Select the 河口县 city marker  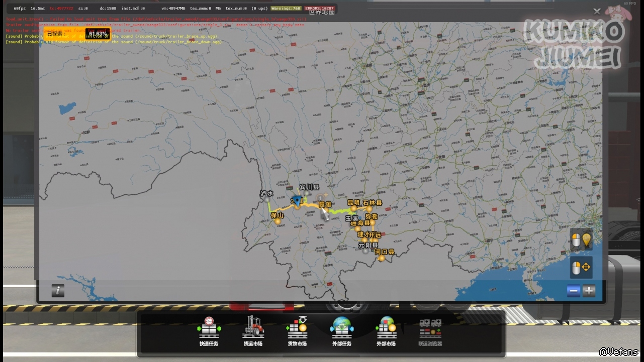coord(381,258)
